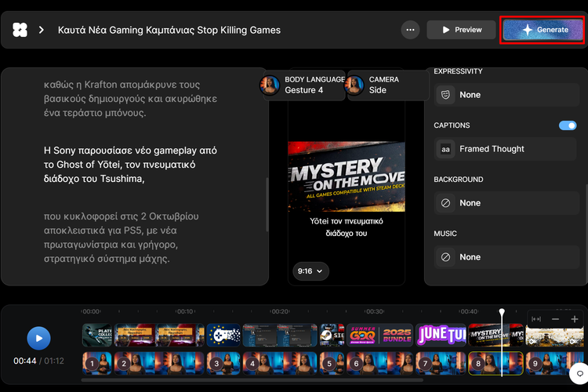The image size is (588, 392).
Task: Click the Music none-circle icon
Action: [445, 257]
